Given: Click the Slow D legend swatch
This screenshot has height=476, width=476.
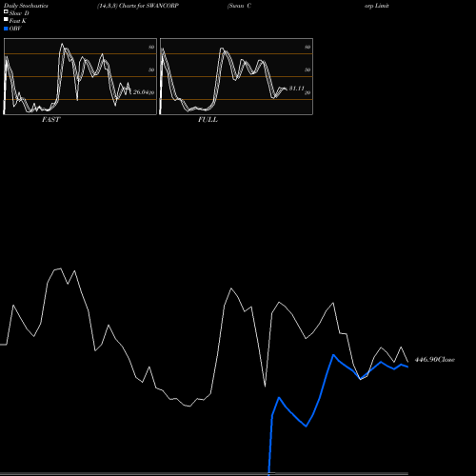Looking at the screenshot, I should click(6, 11).
